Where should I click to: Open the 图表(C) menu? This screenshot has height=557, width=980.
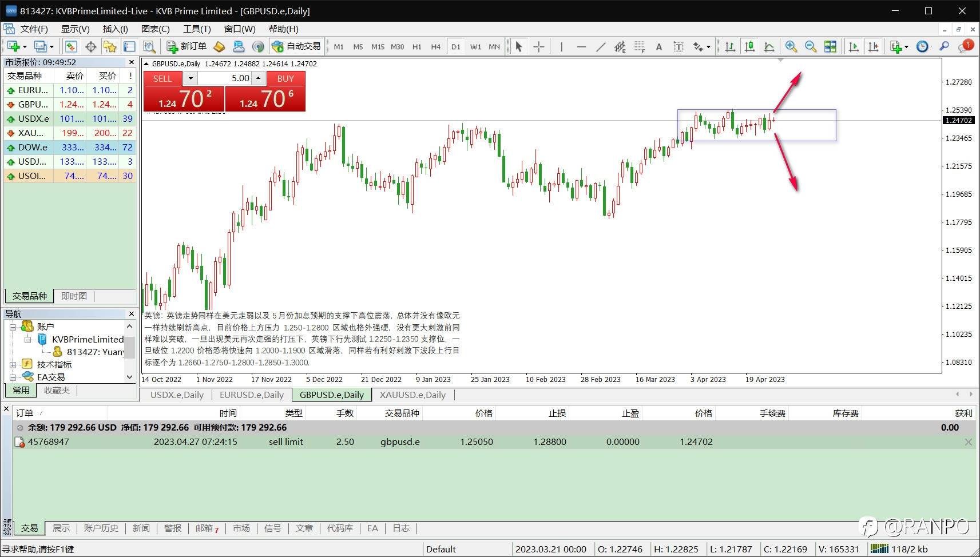155,29
